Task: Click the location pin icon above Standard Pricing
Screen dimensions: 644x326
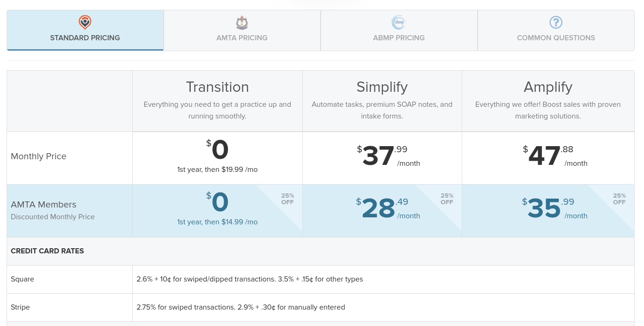Action: (x=85, y=22)
